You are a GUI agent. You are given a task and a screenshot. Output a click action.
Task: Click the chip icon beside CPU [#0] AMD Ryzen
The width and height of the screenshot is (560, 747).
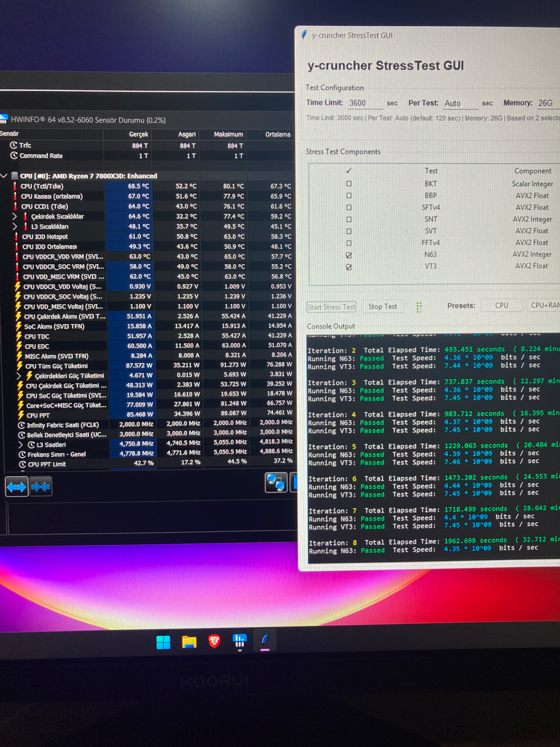point(15,176)
